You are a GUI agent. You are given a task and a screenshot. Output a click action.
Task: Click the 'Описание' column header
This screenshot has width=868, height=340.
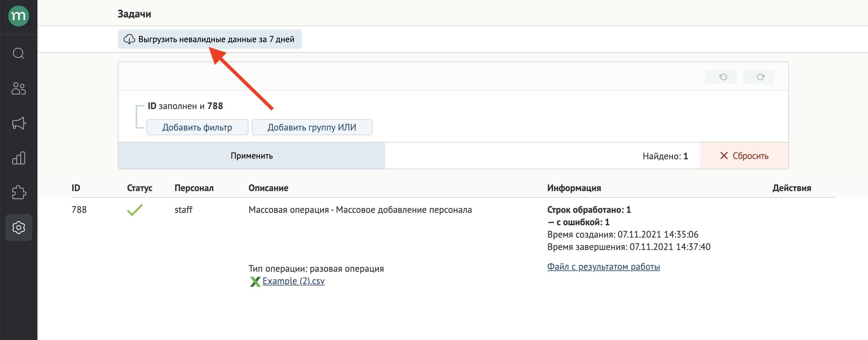268,188
